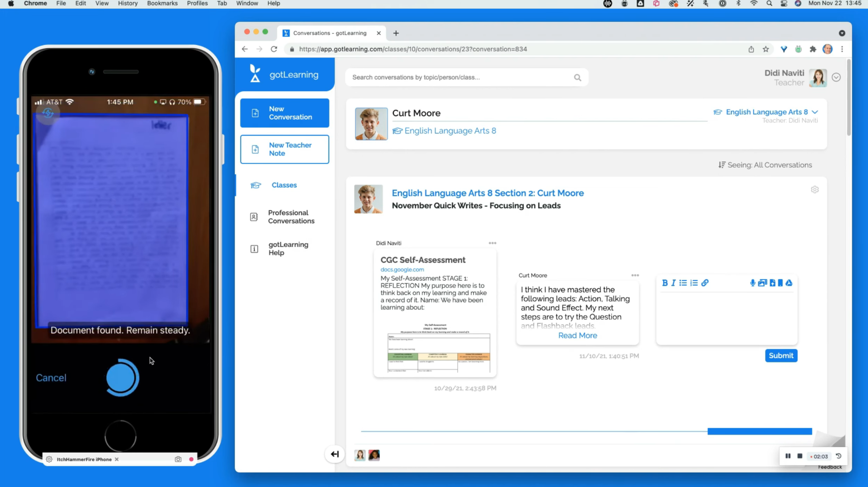
Task: Apply italic formatting in reply editor
Action: point(673,283)
